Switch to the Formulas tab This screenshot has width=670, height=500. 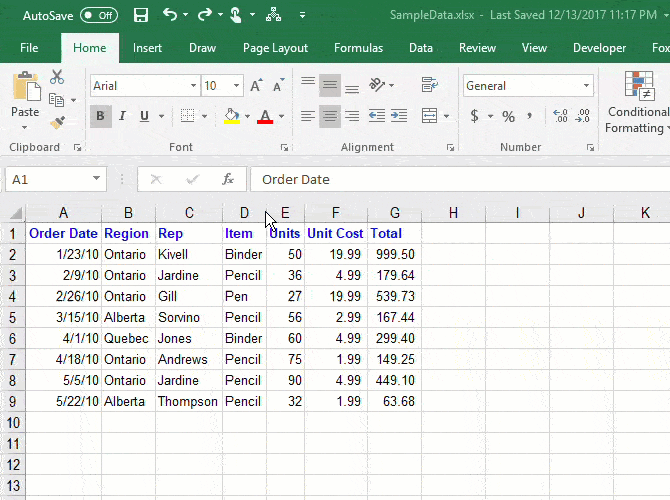(x=358, y=48)
